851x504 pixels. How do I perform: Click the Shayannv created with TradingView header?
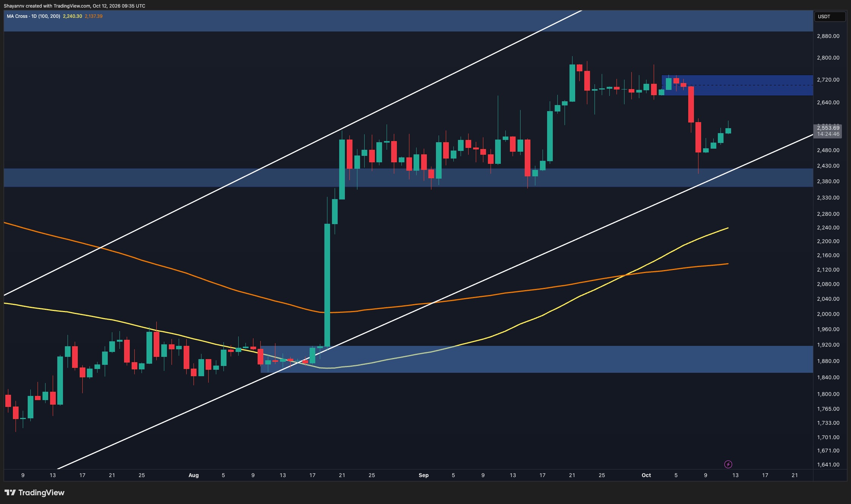(x=74, y=6)
